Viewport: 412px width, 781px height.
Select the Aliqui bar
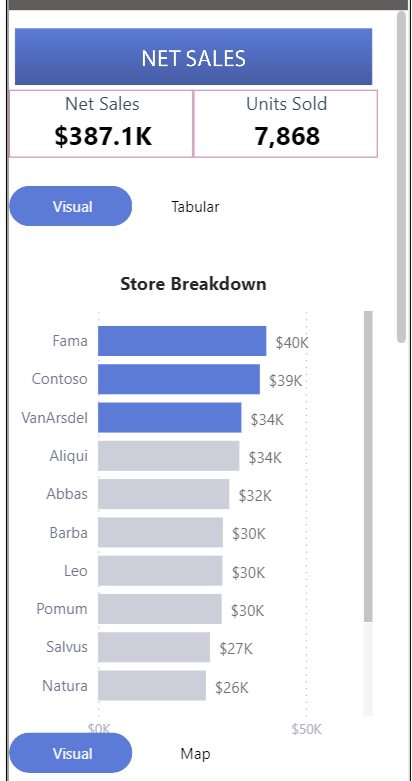pos(168,456)
